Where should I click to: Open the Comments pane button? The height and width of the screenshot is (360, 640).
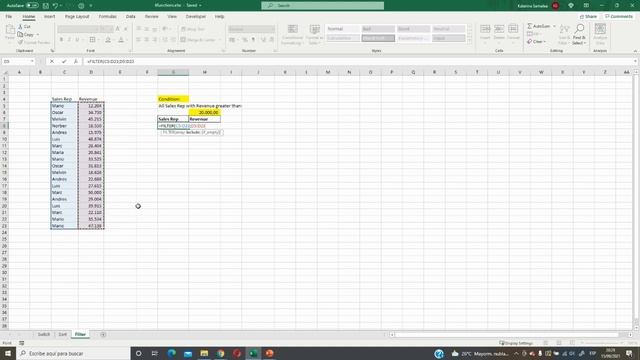click(x=619, y=16)
